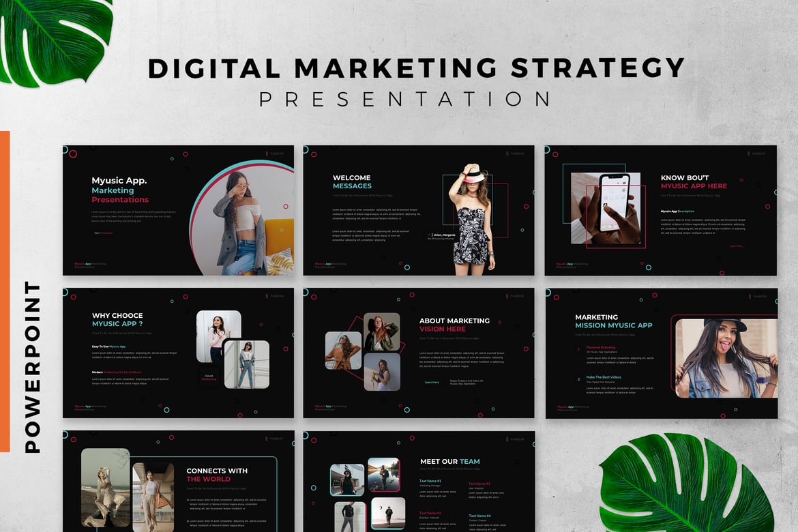Select the woman in beige trousers photo in Connects slide

point(153,497)
